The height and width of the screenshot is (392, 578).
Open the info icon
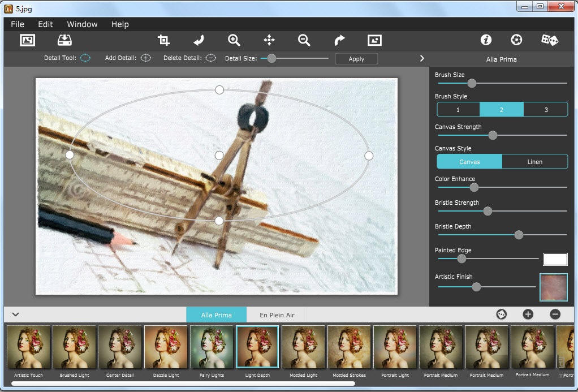pos(486,40)
